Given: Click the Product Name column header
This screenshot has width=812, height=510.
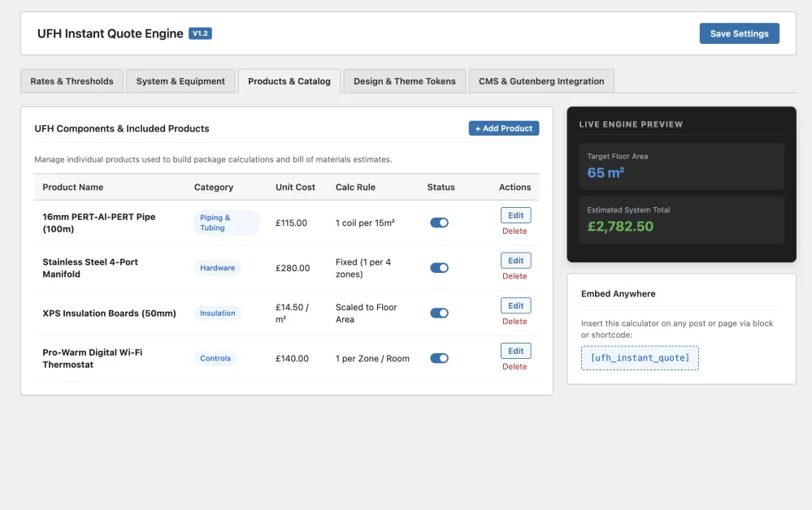Looking at the screenshot, I should (73, 188).
